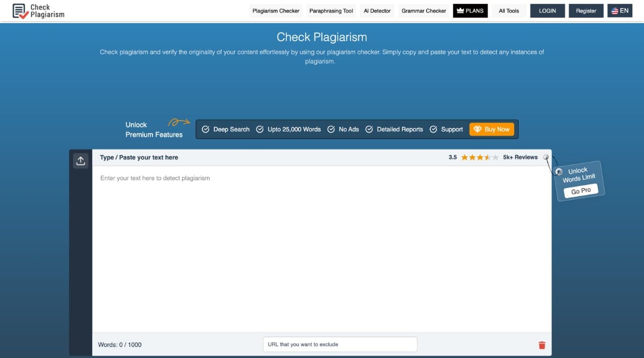
Task: Click the Detailed Reports checkmark icon
Action: pos(369,129)
